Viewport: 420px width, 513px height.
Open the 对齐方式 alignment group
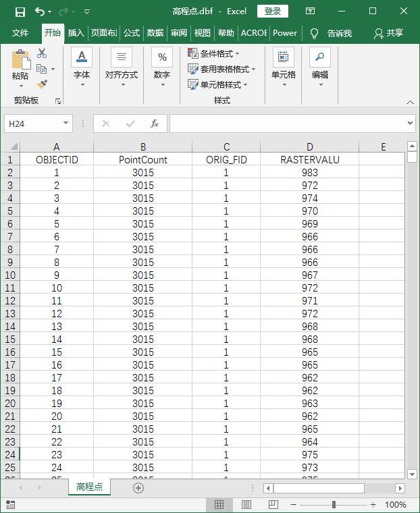122,68
